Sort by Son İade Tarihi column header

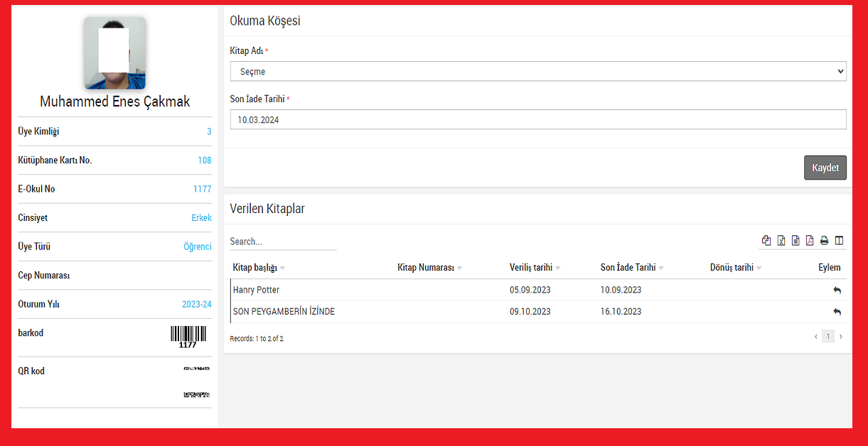[628, 268]
